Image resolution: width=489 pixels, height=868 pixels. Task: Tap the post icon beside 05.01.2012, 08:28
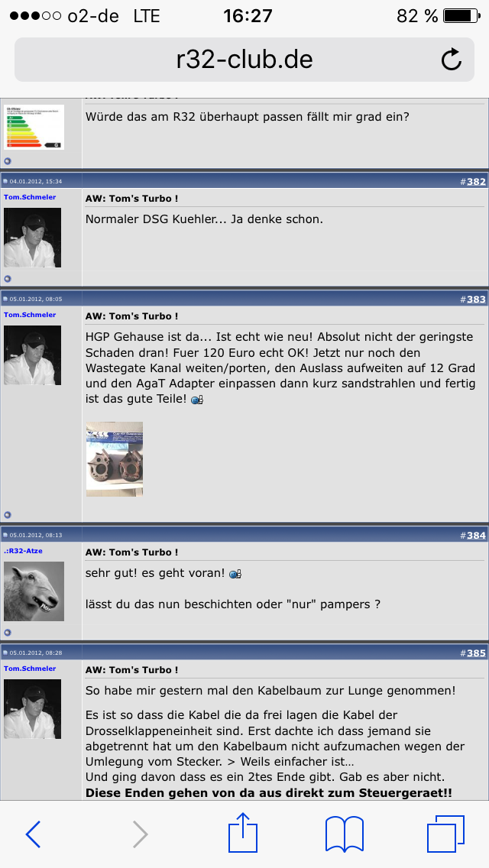5,653
